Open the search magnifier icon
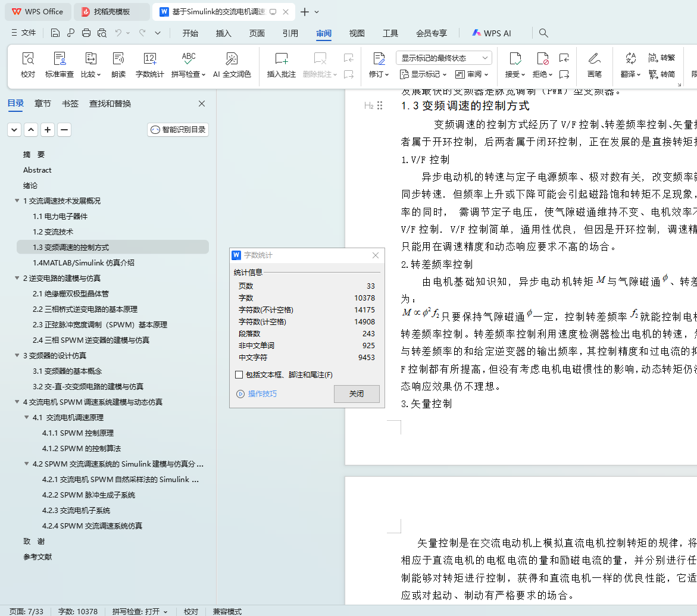This screenshot has width=697, height=616. [543, 33]
